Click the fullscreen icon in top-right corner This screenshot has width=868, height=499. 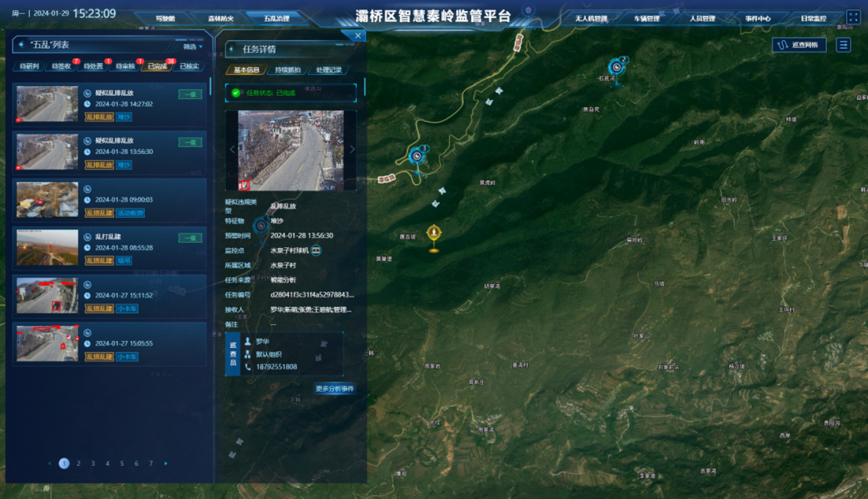[x=853, y=17]
